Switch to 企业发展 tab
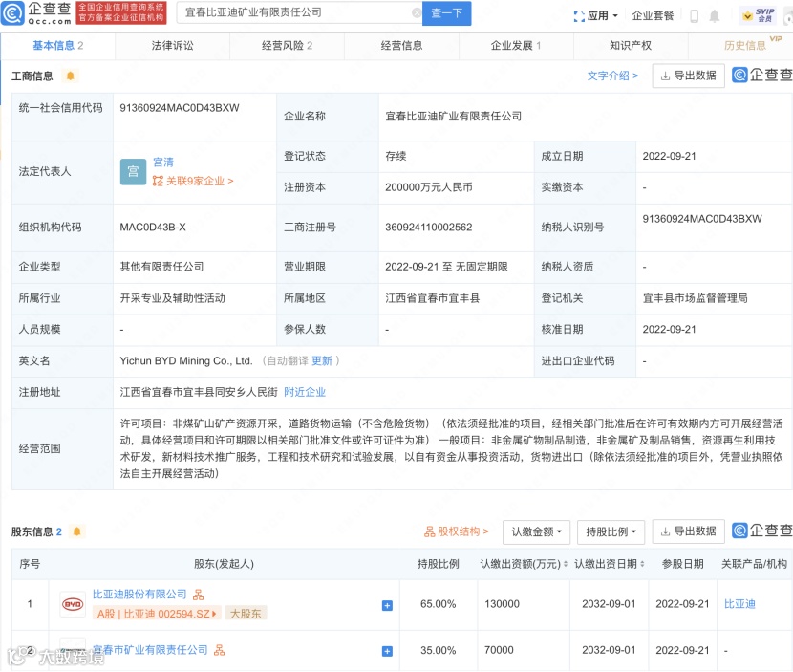Viewport: 793px width, 672px height. coord(516,46)
